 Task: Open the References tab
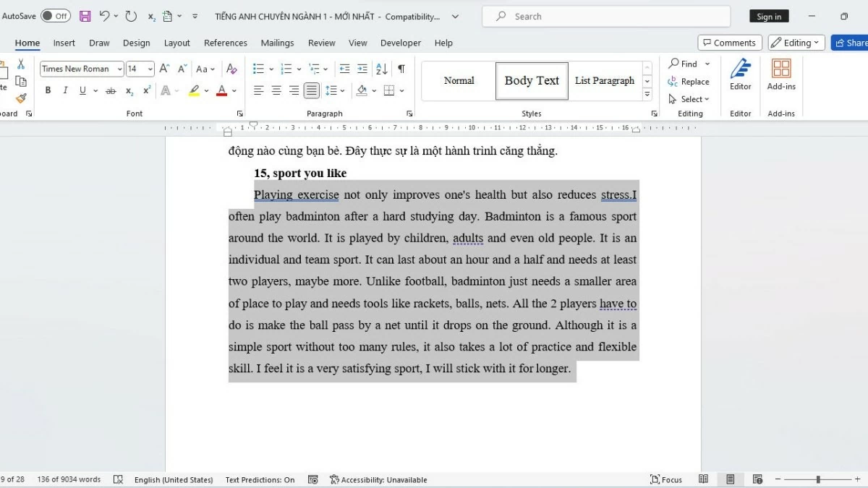[x=225, y=43]
